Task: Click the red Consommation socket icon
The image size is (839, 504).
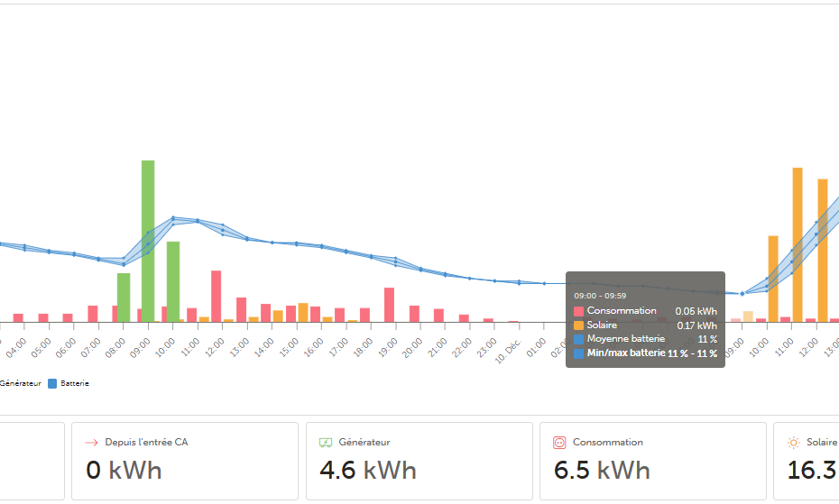Action: point(558,443)
